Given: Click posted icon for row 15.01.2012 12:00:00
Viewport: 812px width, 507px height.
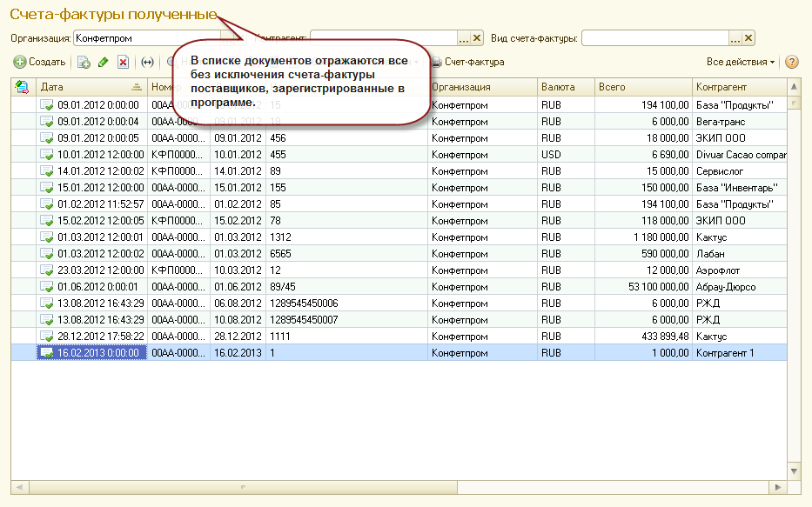Looking at the screenshot, I should (x=47, y=188).
